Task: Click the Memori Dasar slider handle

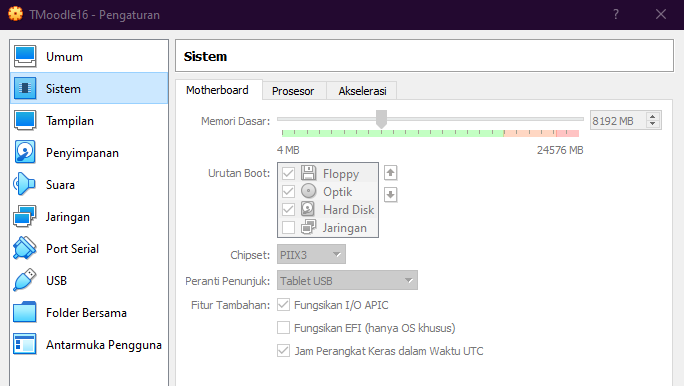Action: click(x=381, y=119)
